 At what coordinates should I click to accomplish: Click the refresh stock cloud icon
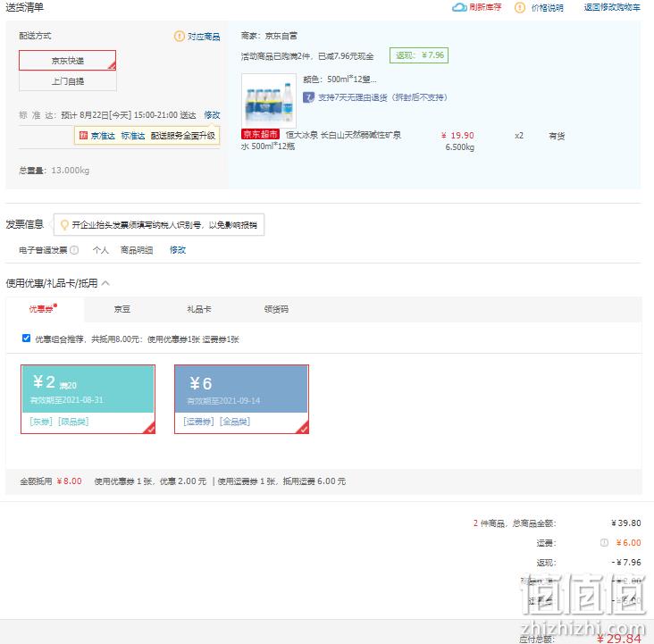[x=459, y=7]
